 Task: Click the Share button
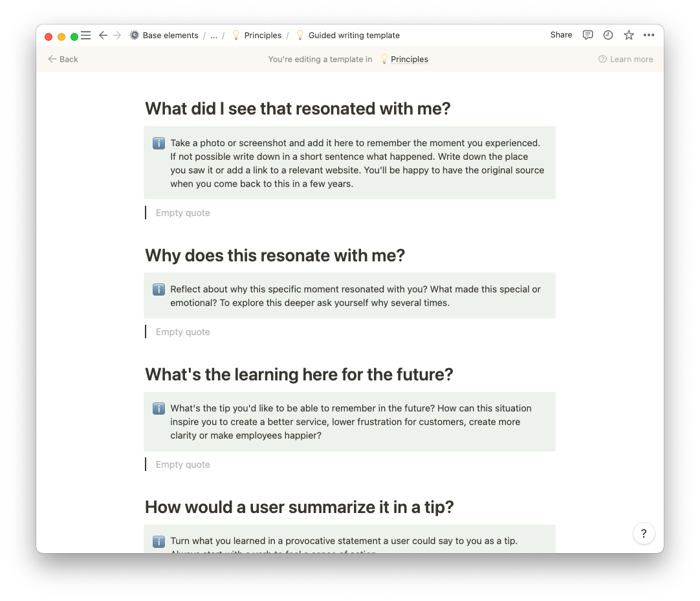click(561, 35)
